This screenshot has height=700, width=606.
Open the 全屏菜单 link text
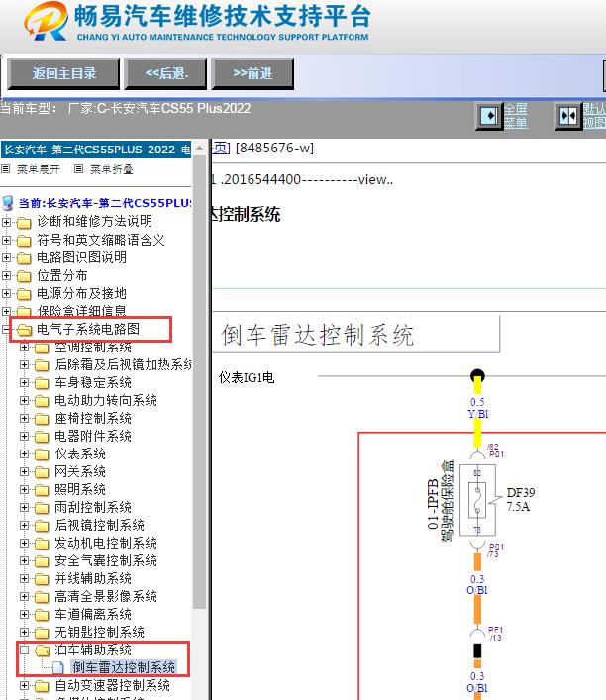516,116
